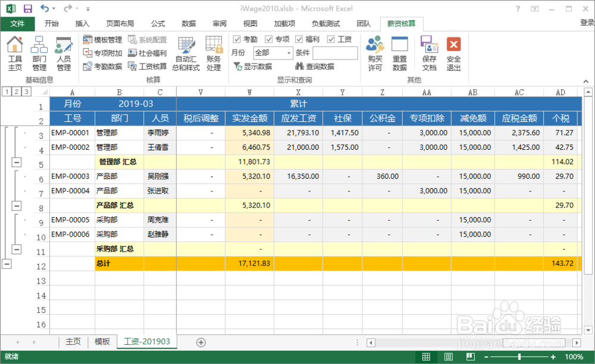This screenshot has width=595, height=364.
Task: Open 专项附加 special additions
Action: click(x=102, y=53)
